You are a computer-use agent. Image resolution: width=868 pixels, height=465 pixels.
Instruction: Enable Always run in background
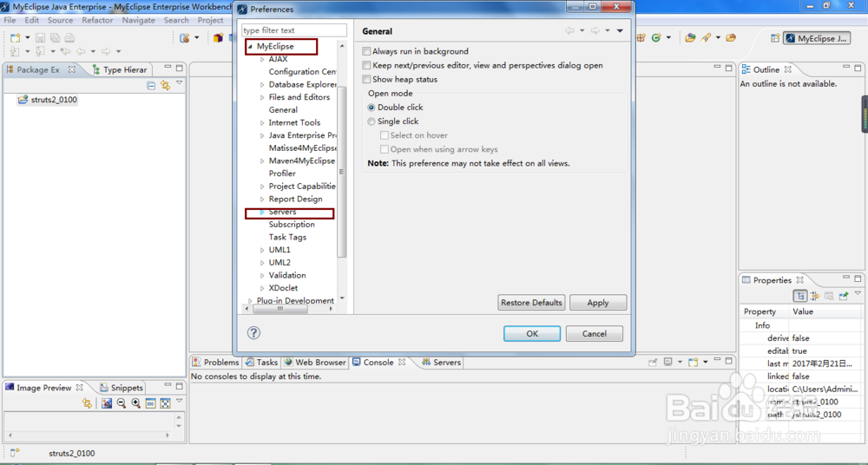(x=366, y=51)
